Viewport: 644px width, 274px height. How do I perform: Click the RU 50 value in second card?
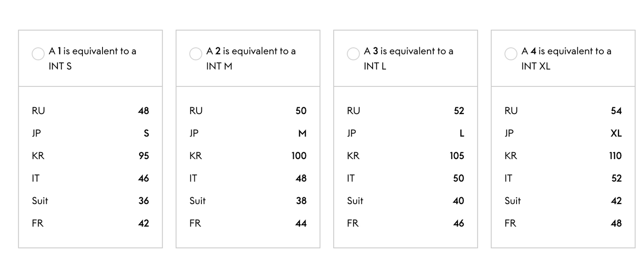(301, 111)
